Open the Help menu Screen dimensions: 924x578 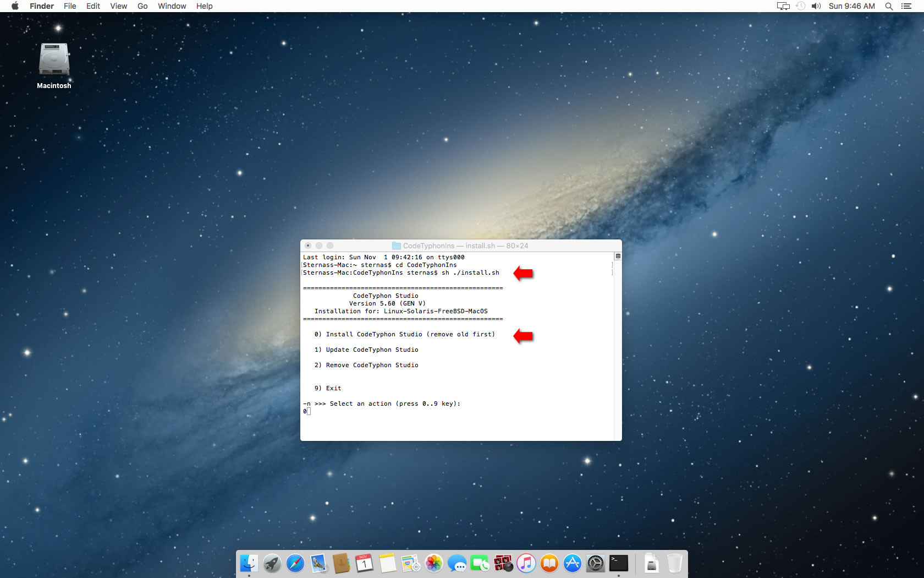(205, 6)
